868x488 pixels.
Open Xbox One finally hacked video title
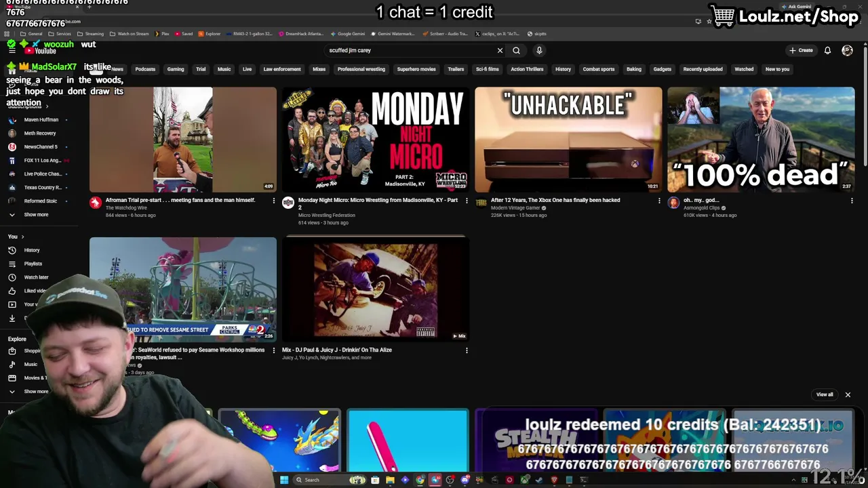click(555, 200)
